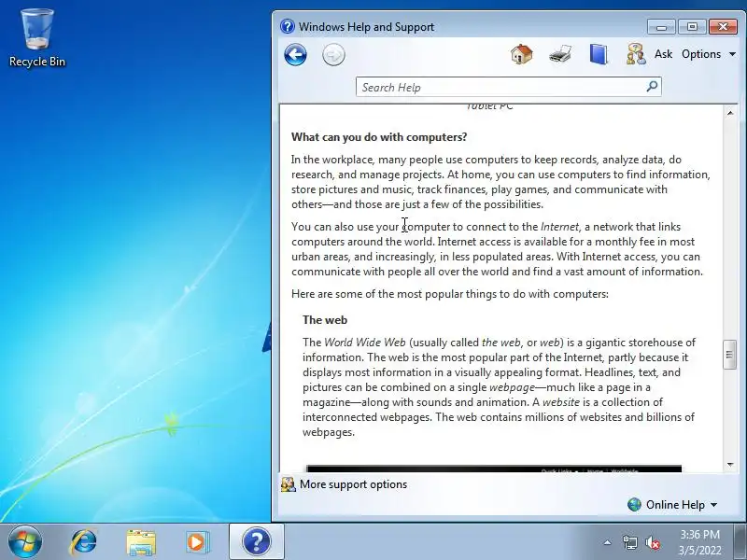Image resolution: width=747 pixels, height=560 pixels.
Task: Open Help and Support home page icon
Action: 522,54
